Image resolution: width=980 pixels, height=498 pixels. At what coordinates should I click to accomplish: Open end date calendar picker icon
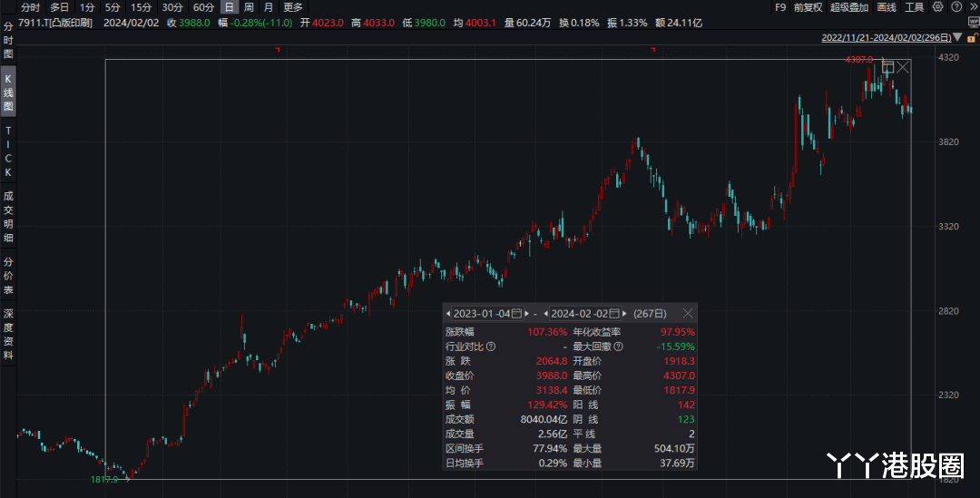614,314
